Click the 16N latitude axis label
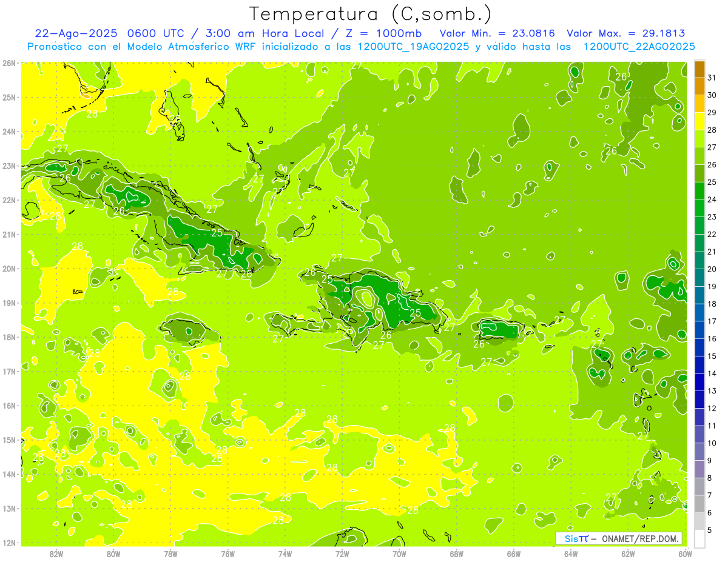The height and width of the screenshot is (562, 728). pyautogui.click(x=9, y=406)
